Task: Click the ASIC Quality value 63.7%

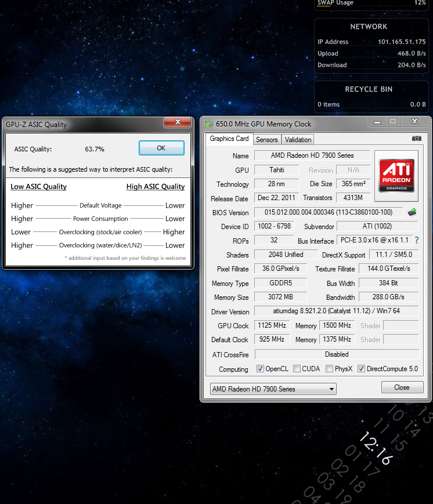Action: (95, 149)
